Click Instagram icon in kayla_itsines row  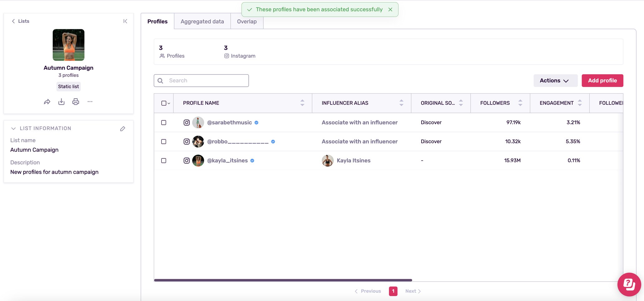point(187,161)
